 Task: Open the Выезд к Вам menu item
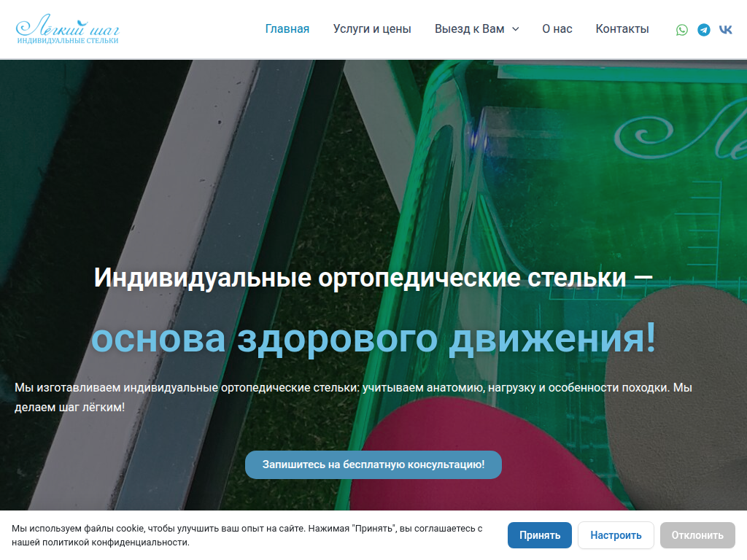469,29
